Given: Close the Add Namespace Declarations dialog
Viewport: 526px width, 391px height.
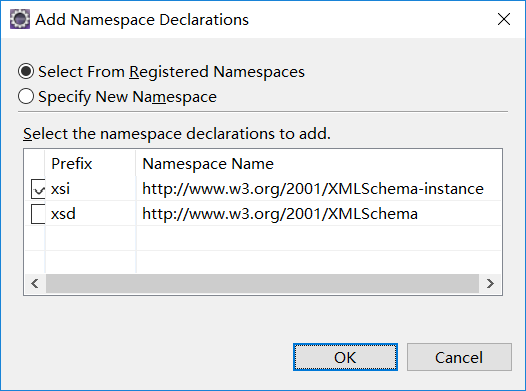Looking at the screenshot, I should (x=504, y=19).
